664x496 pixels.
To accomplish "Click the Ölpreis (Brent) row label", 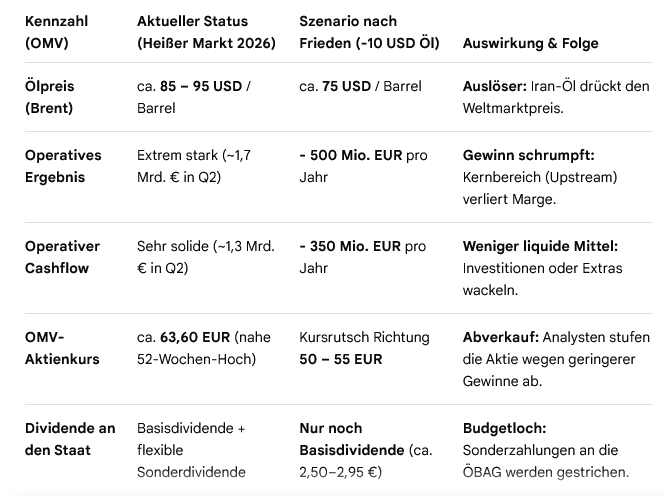I will (x=50, y=97).
